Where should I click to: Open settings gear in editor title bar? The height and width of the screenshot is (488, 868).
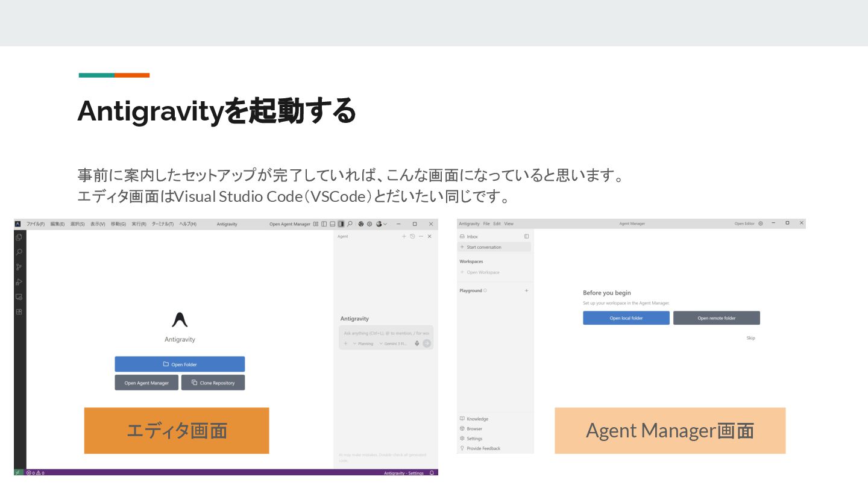coord(370,224)
